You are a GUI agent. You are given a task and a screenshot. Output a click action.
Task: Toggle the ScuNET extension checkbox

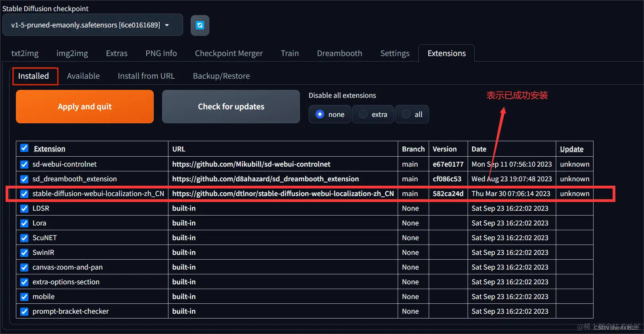[24, 238]
